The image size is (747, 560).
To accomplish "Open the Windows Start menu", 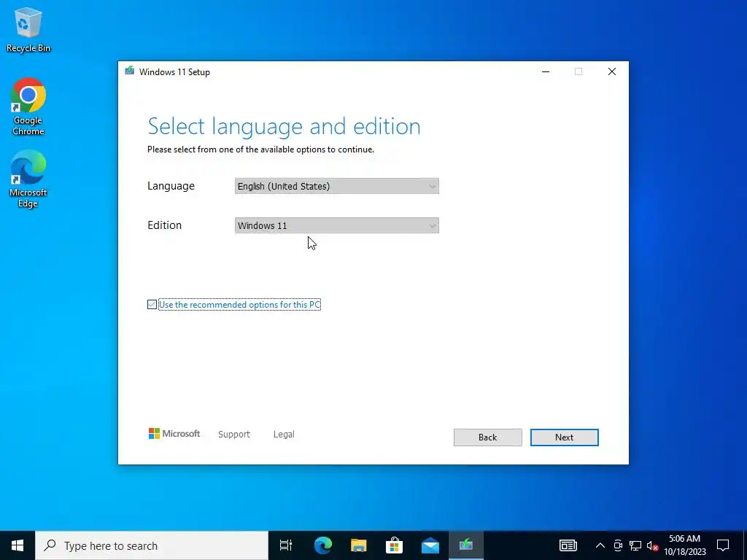I will click(x=18, y=545).
